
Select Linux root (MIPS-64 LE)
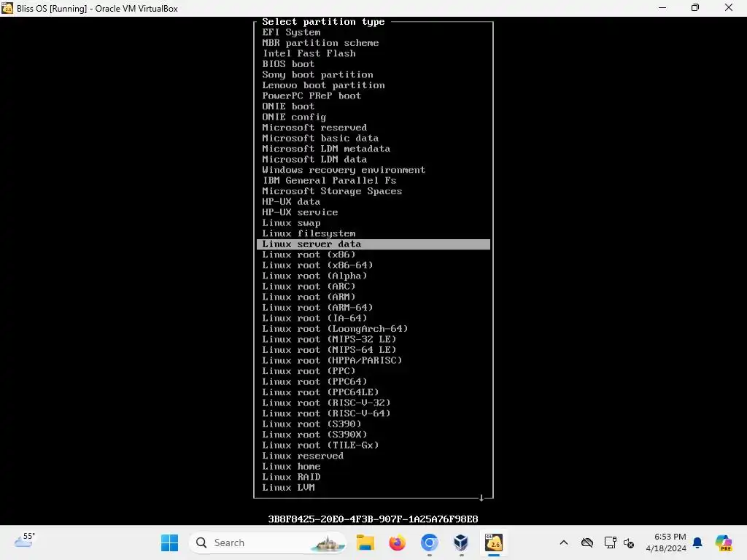coord(329,350)
